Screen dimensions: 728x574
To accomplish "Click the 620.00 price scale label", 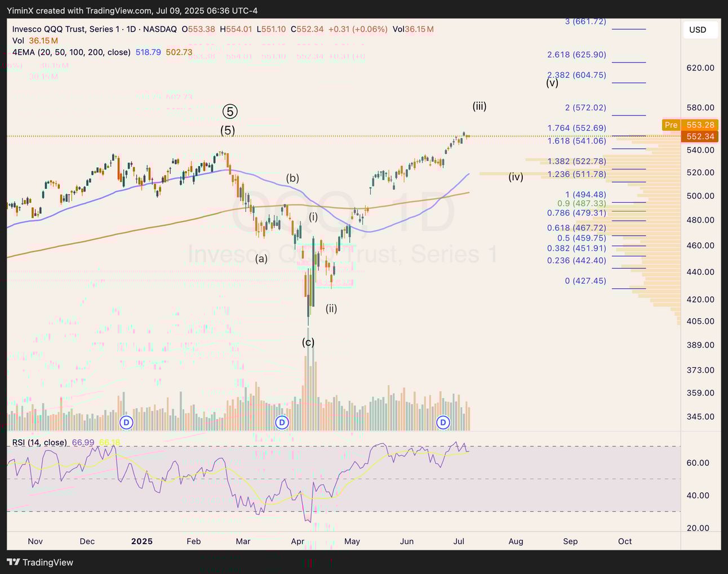I will (x=701, y=68).
